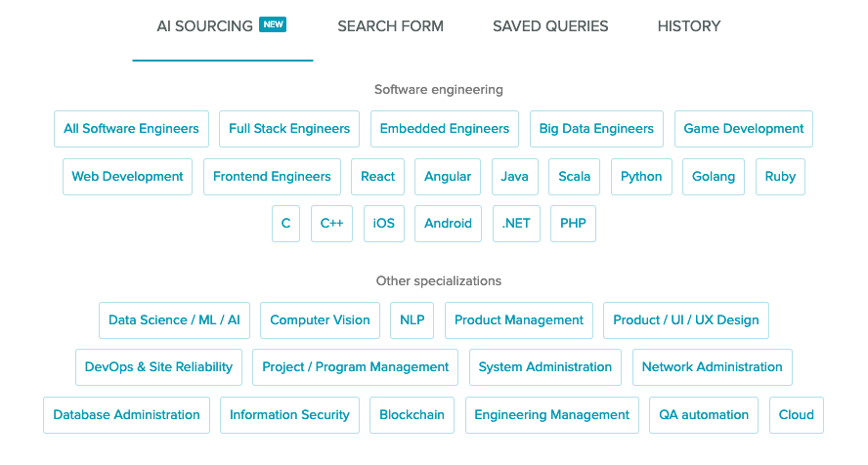The image size is (868, 465).
Task: Choose Full Stack Engineers
Action: click(x=289, y=129)
